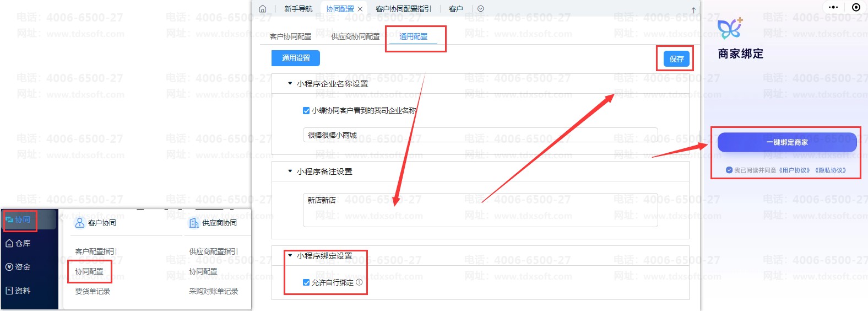Toggle 小蝶协同客户看到的我司企业名称 checkbox

(306, 111)
